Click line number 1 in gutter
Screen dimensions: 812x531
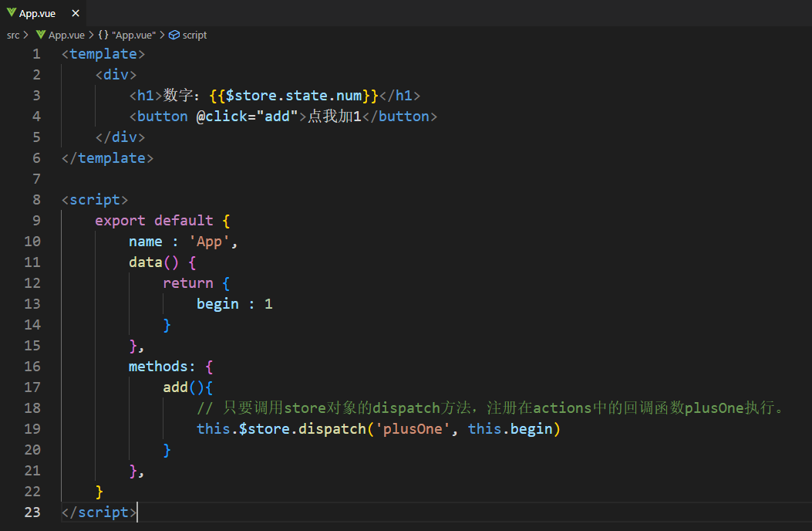click(36, 54)
